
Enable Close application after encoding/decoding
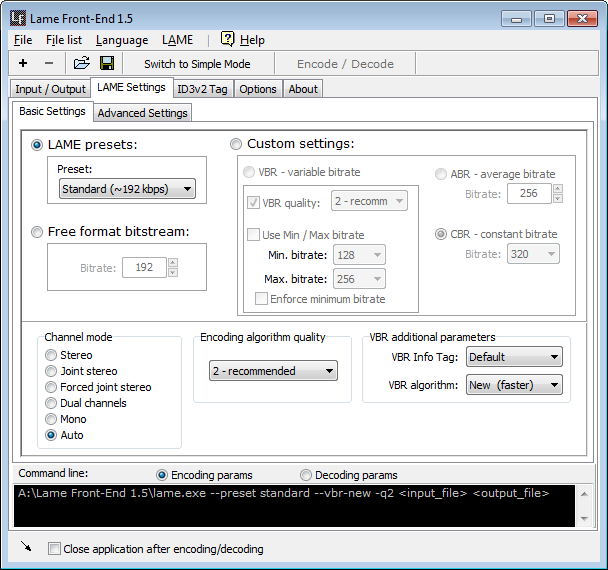tap(54, 549)
